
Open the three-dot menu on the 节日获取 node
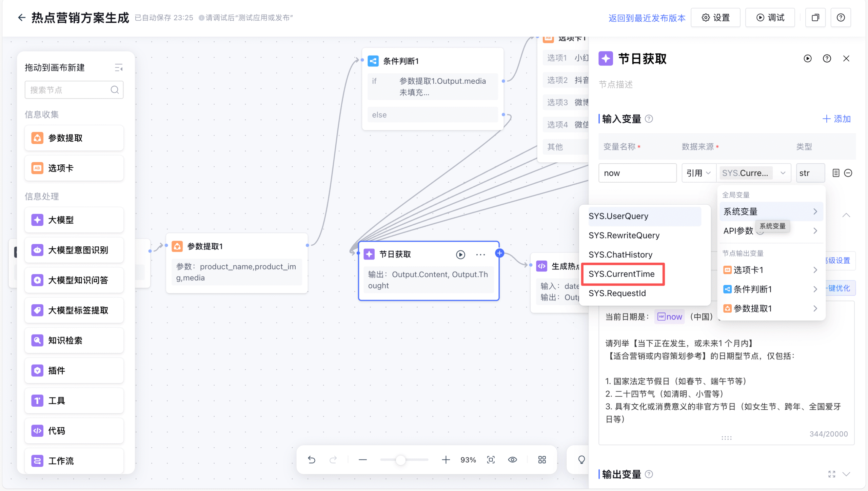point(480,254)
